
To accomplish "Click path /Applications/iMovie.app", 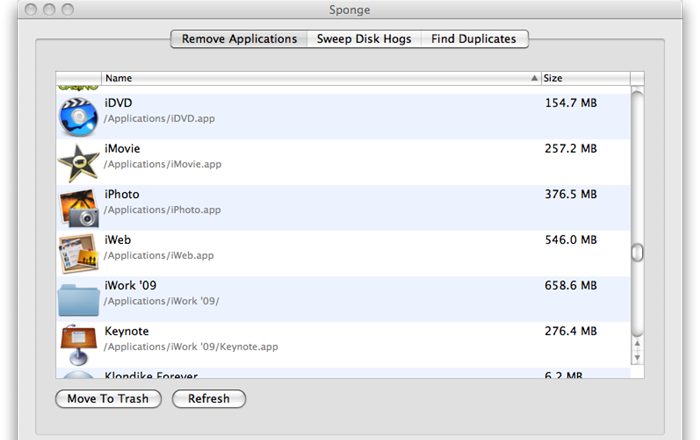I will click(162, 164).
